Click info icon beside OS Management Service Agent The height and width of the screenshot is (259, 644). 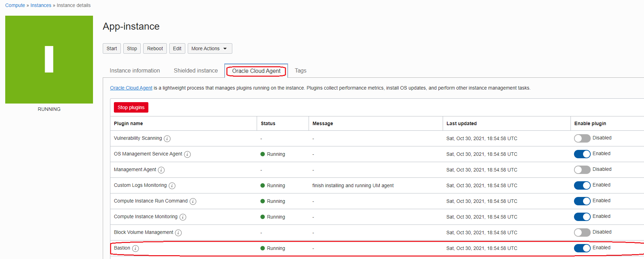coord(187,154)
